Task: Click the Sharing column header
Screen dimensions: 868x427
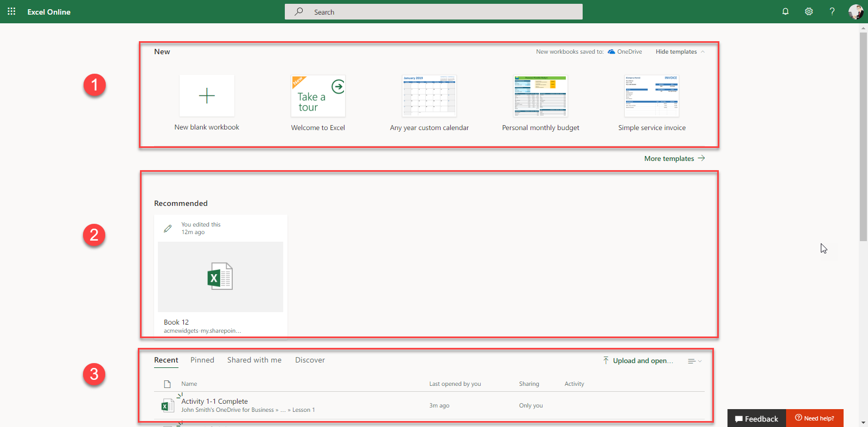Action: point(529,384)
